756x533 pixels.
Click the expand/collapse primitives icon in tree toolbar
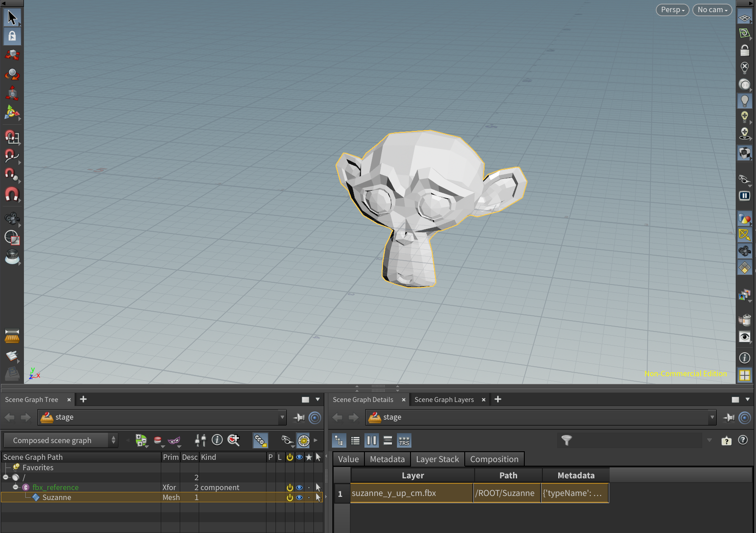tap(141, 440)
